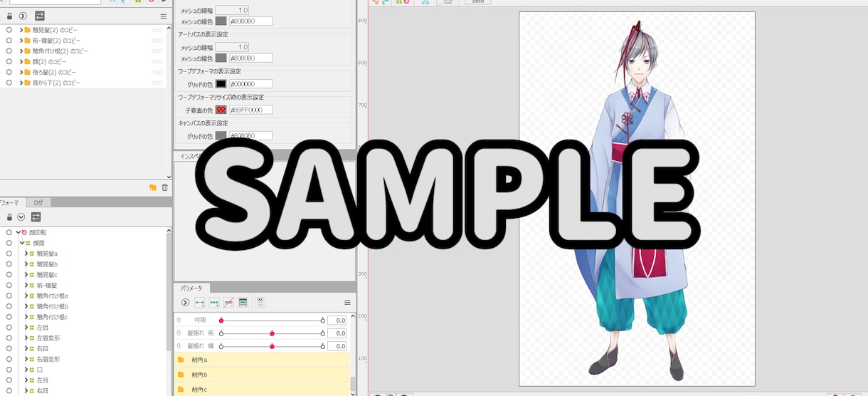Click the lock icon in deformer panel toolbar
Screen dimensions: 868x396
point(8,217)
